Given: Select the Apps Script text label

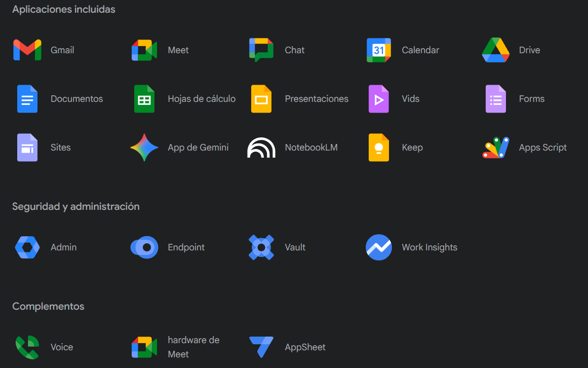Looking at the screenshot, I should tap(542, 148).
